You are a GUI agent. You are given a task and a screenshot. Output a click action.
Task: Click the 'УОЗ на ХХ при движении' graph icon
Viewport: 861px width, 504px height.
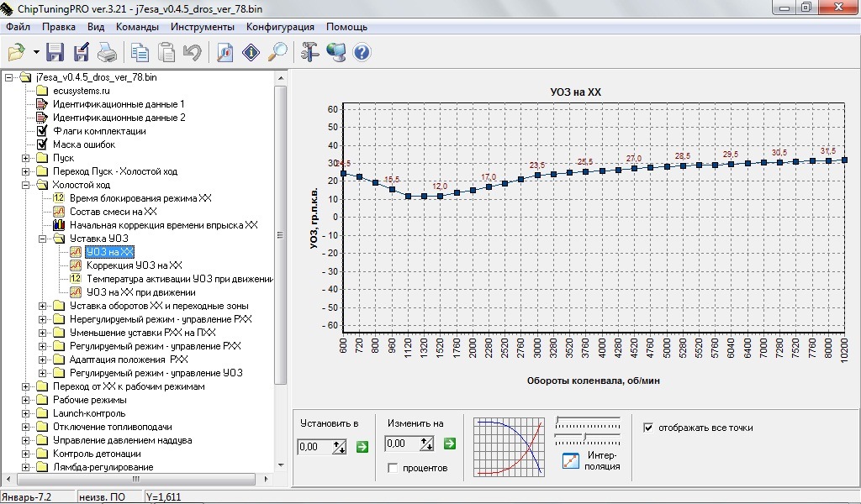pyautogui.click(x=76, y=292)
